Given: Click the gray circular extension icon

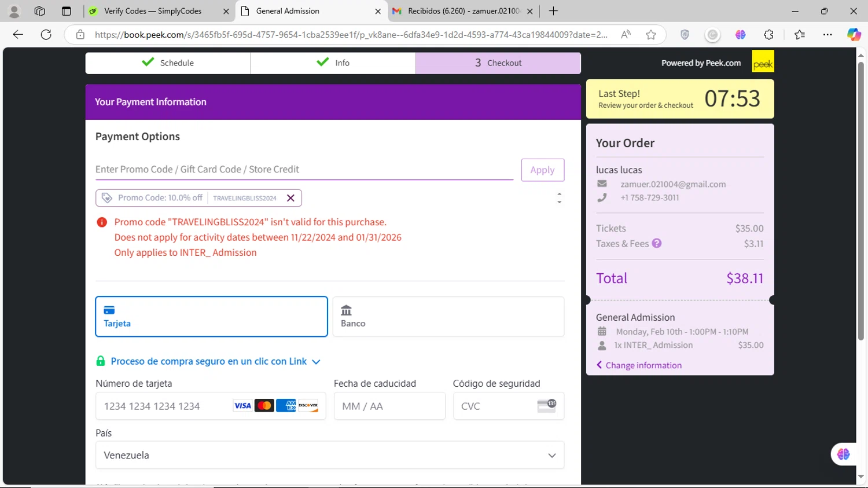Looking at the screenshot, I should coord(712,35).
